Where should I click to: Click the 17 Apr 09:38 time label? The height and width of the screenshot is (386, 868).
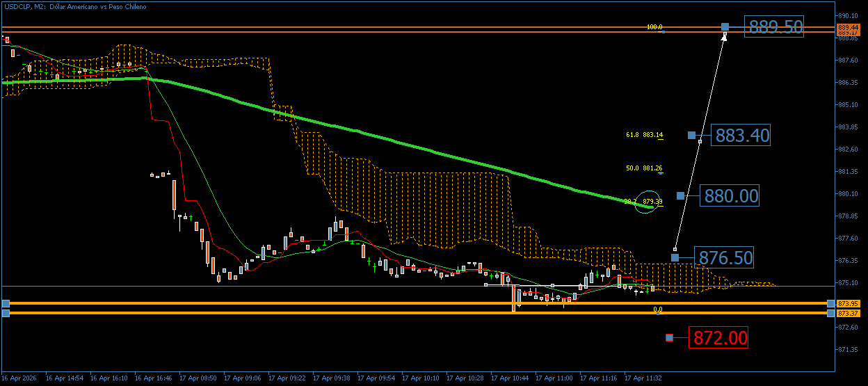tap(331, 379)
